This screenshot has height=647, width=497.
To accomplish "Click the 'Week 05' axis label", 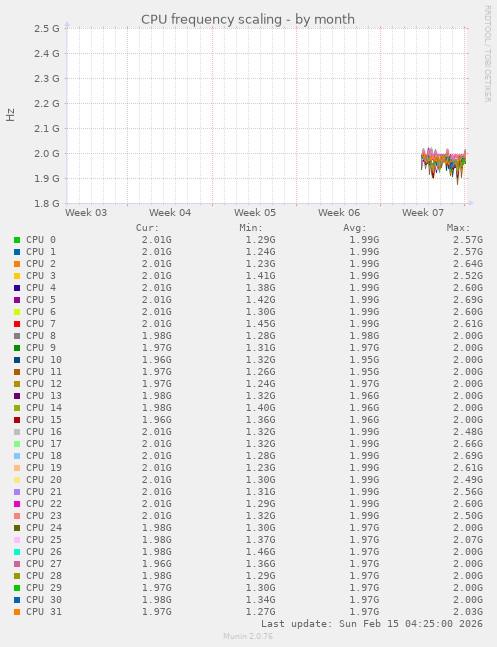I will coord(255,213).
